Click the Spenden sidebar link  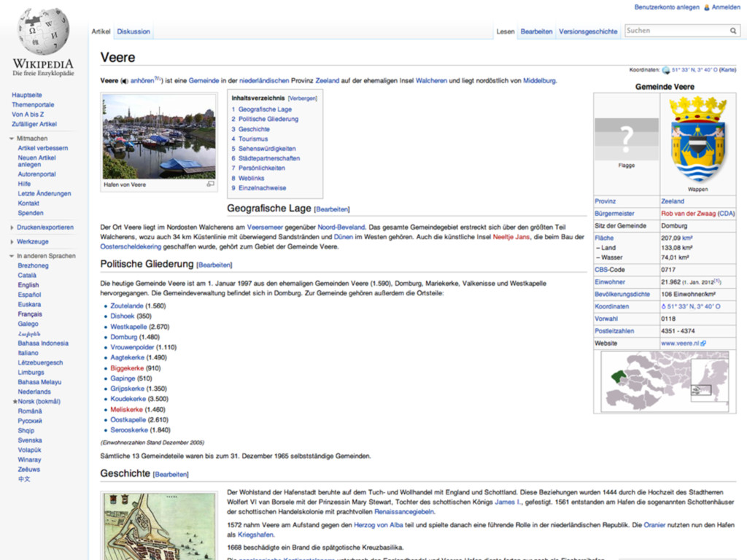31,213
